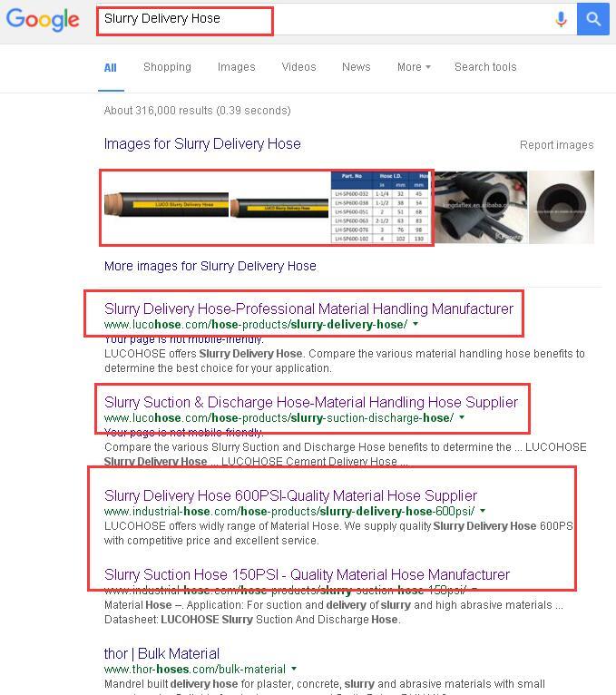Switch to the Images tab

236,67
